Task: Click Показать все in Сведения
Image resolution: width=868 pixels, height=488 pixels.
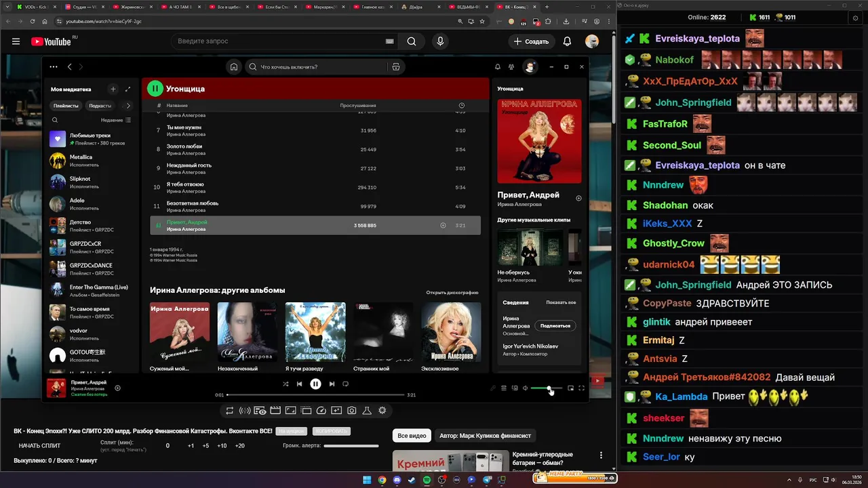Action: pyautogui.click(x=561, y=302)
